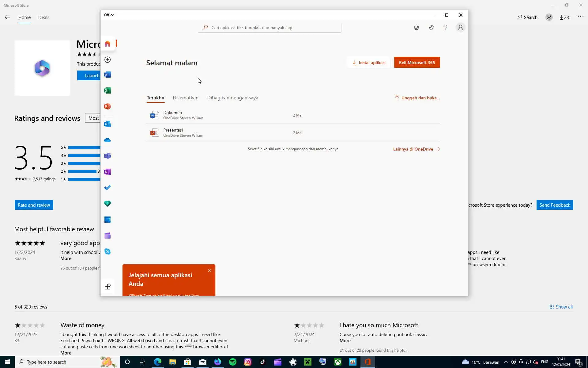
Task: Click the Office settings gear icon
Action: pos(431,28)
